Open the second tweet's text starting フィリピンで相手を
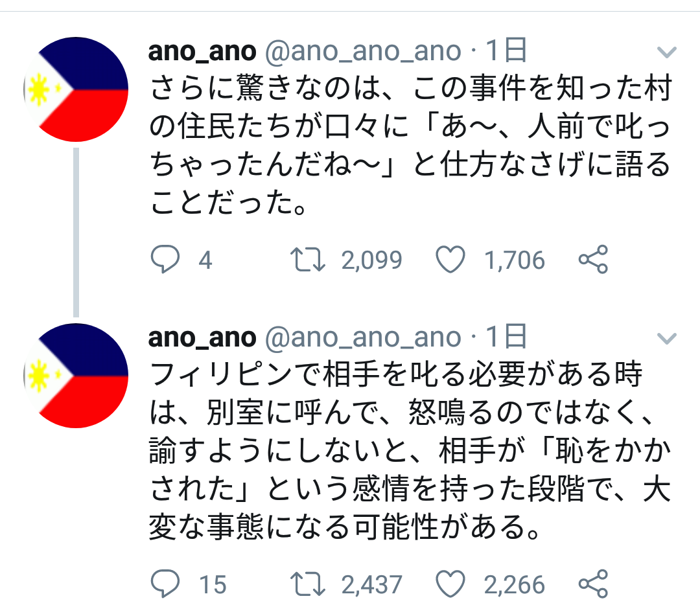Viewport: 700px width, 616px height. pyautogui.click(x=410, y=451)
